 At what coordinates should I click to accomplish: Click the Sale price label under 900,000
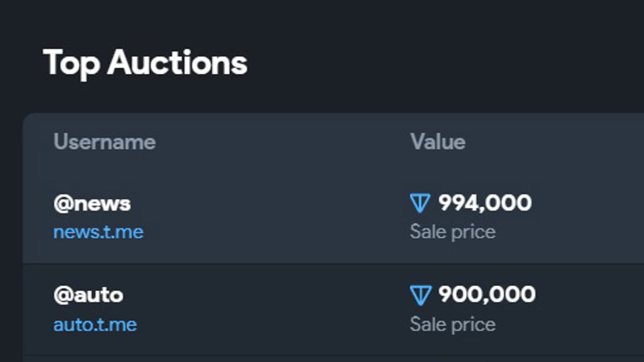(x=453, y=325)
